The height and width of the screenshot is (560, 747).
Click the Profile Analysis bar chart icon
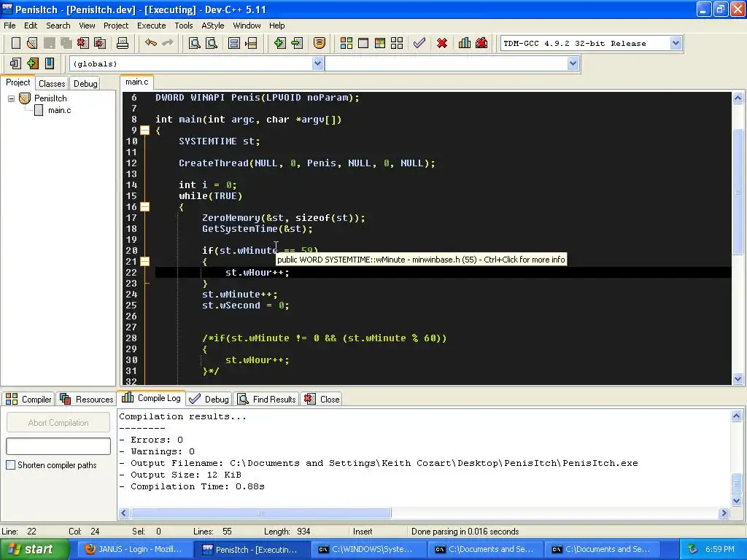[x=465, y=43]
